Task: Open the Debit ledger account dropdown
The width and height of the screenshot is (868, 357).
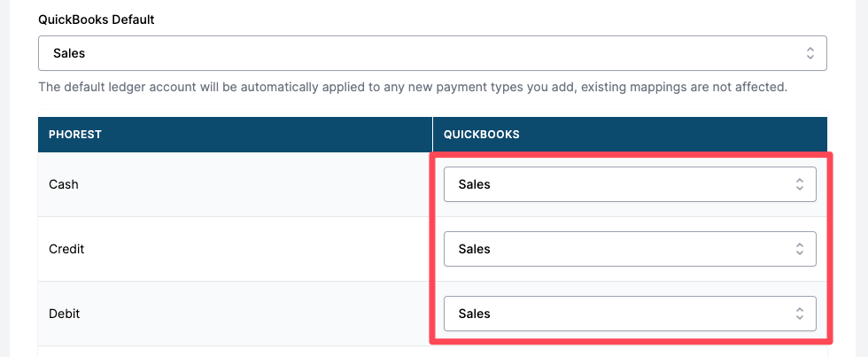Action: pos(629,314)
